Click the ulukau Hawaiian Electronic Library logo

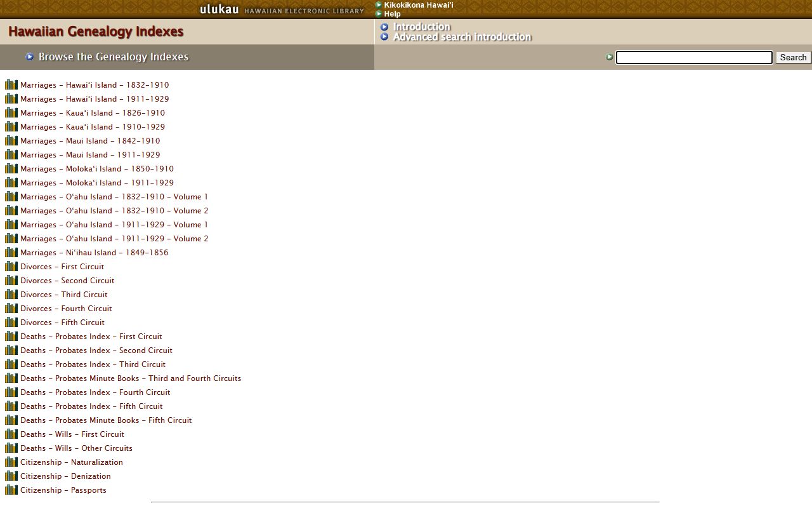282,10
